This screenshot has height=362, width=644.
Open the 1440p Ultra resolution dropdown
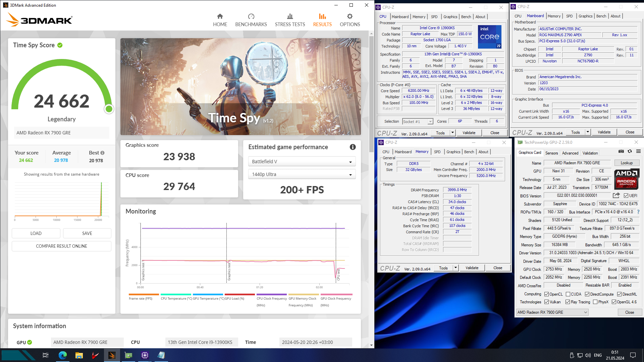coord(302,174)
